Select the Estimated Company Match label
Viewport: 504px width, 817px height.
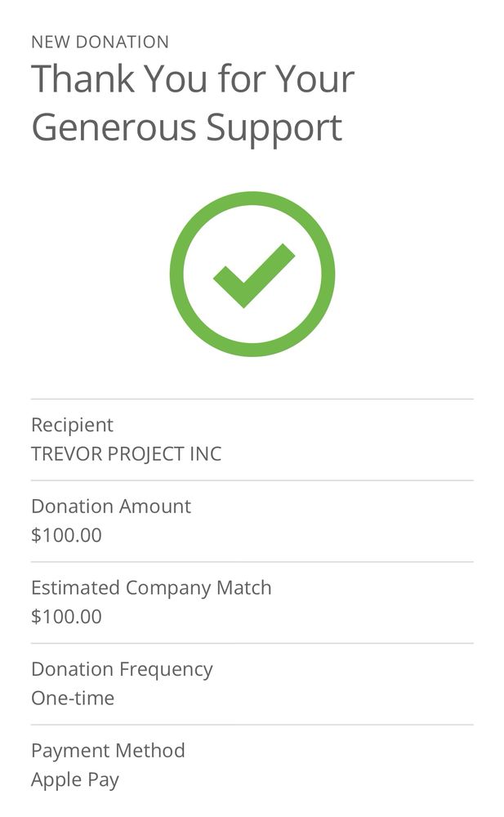[151, 588]
